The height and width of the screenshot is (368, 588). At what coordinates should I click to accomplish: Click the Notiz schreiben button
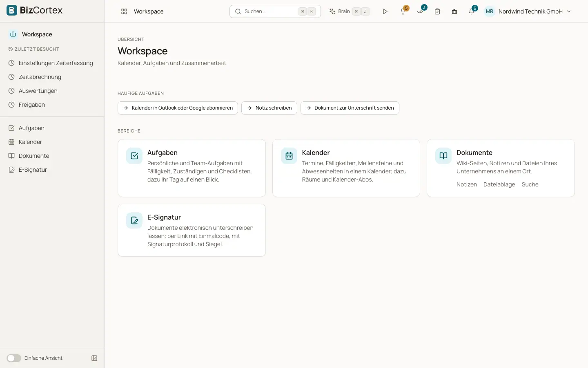269,108
